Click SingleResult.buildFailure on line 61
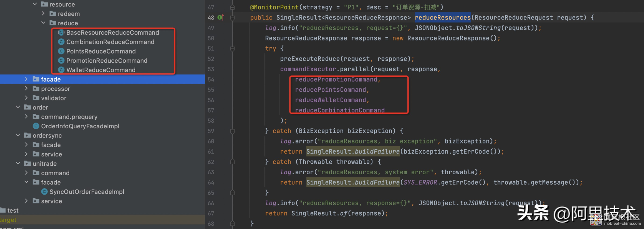Screen dimensions: 644x229 click(x=353, y=151)
